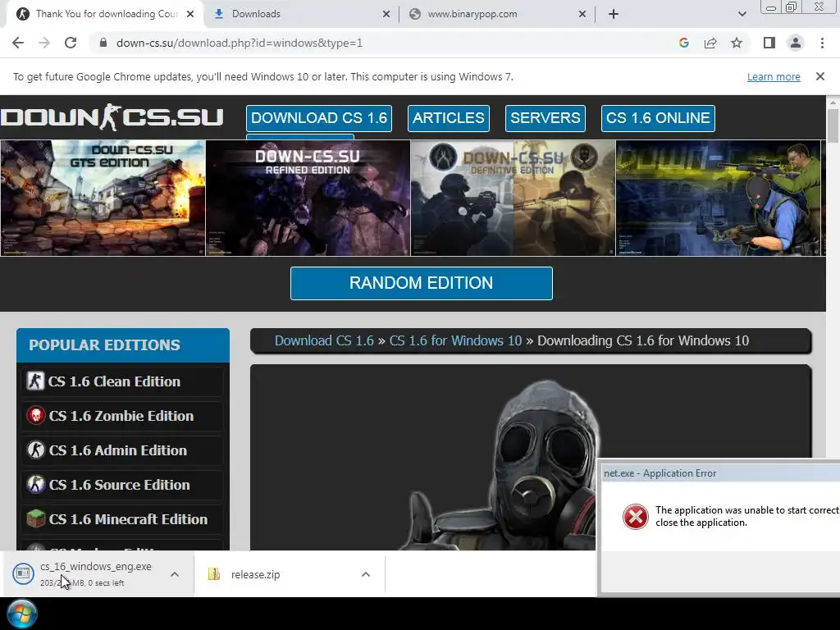Expand options for cs_16_windows_eng.exe download
The image size is (840, 630).
tap(175, 574)
